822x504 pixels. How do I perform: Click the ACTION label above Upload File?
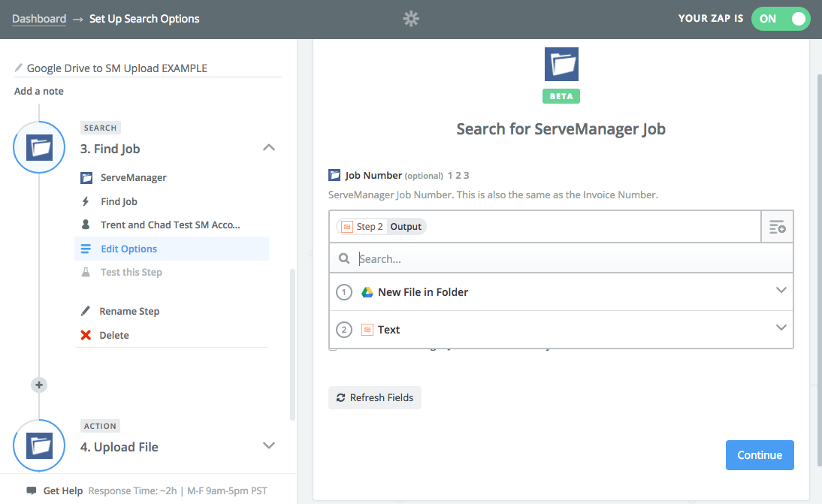[100, 426]
